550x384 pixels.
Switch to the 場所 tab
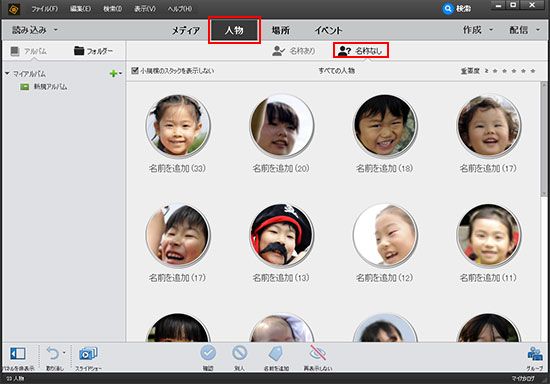coord(281,31)
